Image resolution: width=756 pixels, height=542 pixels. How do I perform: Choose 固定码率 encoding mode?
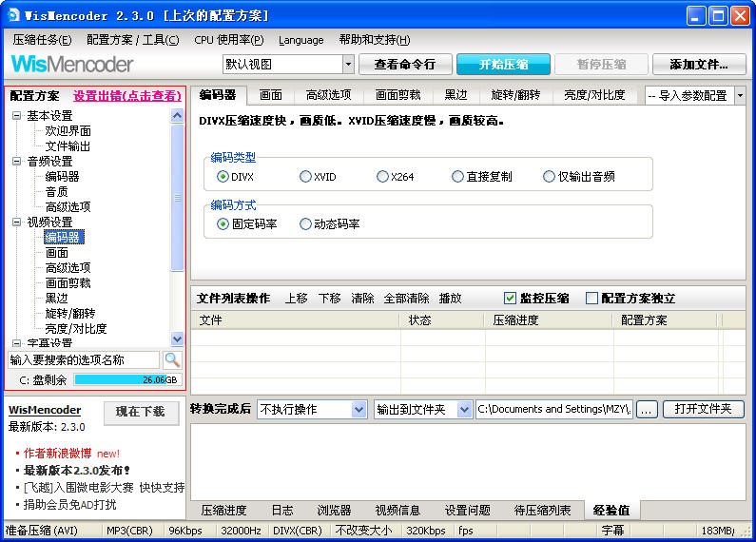pos(223,223)
